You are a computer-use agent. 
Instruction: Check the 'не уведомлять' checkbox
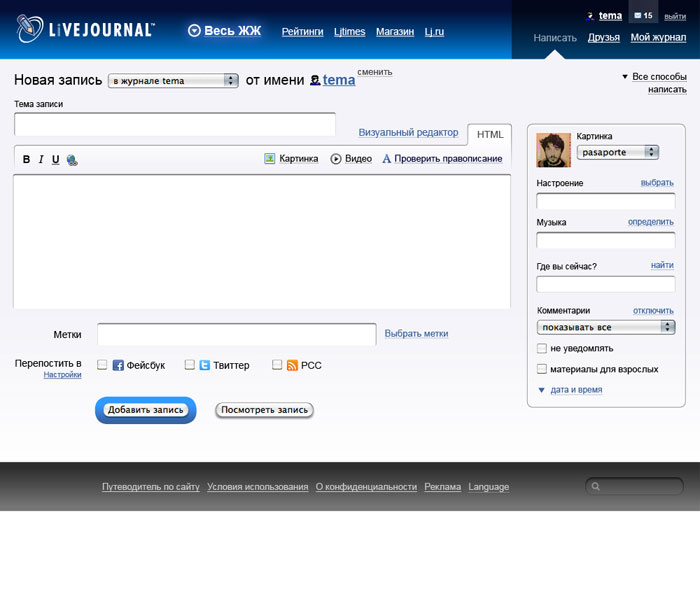[x=542, y=348]
